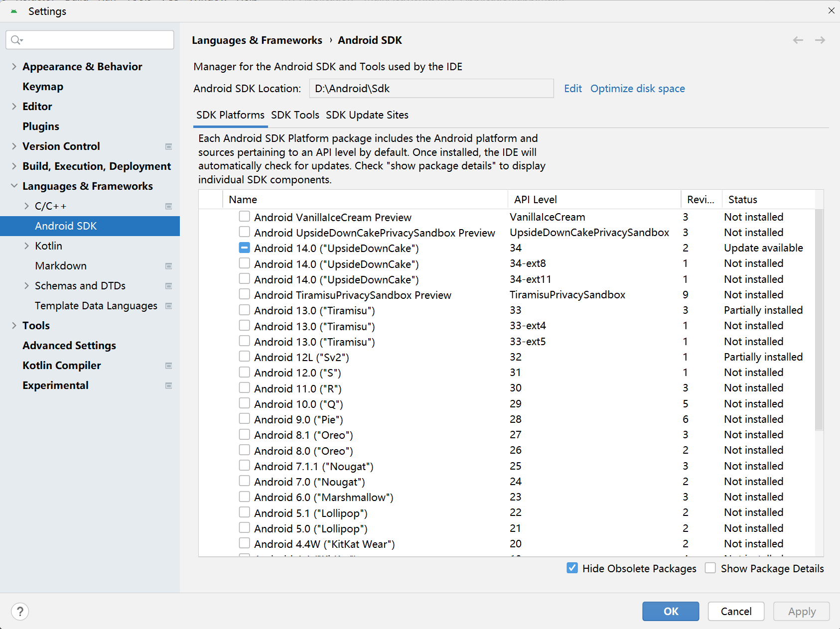Image resolution: width=840 pixels, height=629 pixels.
Task: Enable Show Package Details checkbox
Action: click(x=710, y=568)
